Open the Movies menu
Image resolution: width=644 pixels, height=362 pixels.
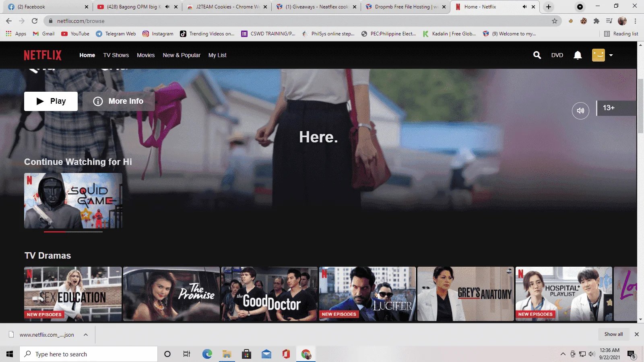point(146,55)
